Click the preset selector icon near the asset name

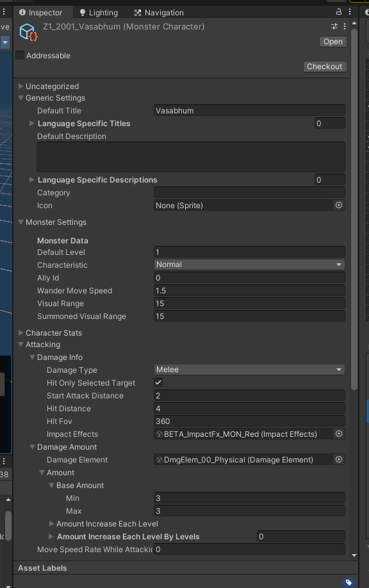[x=333, y=26]
